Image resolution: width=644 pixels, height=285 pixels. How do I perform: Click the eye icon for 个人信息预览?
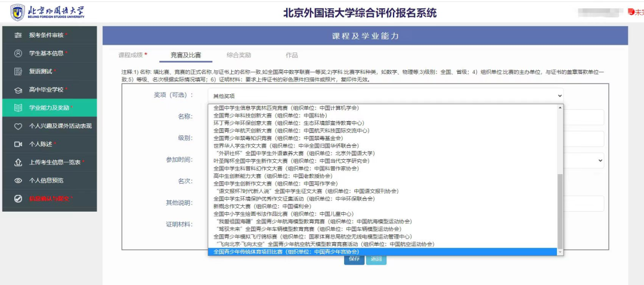[x=18, y=180]
